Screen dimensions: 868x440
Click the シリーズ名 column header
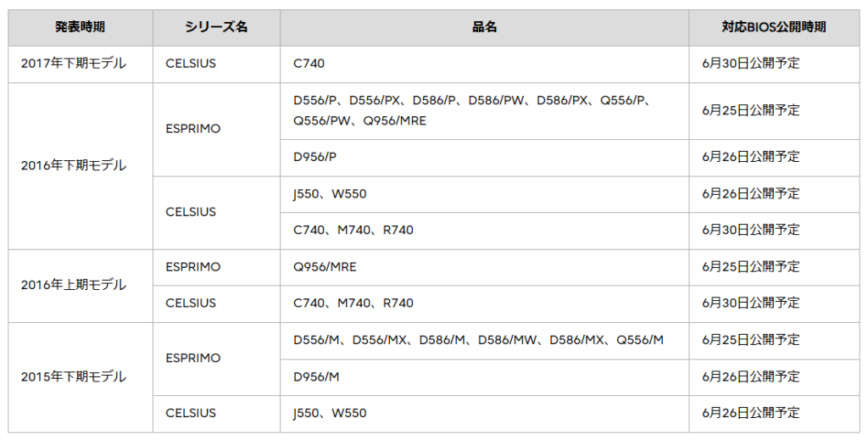pos(216,27)
